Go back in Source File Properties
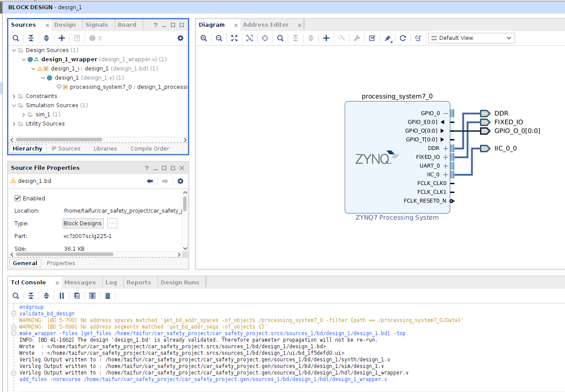The height and width of the screenshot is (392, 565). coord(150,181)
